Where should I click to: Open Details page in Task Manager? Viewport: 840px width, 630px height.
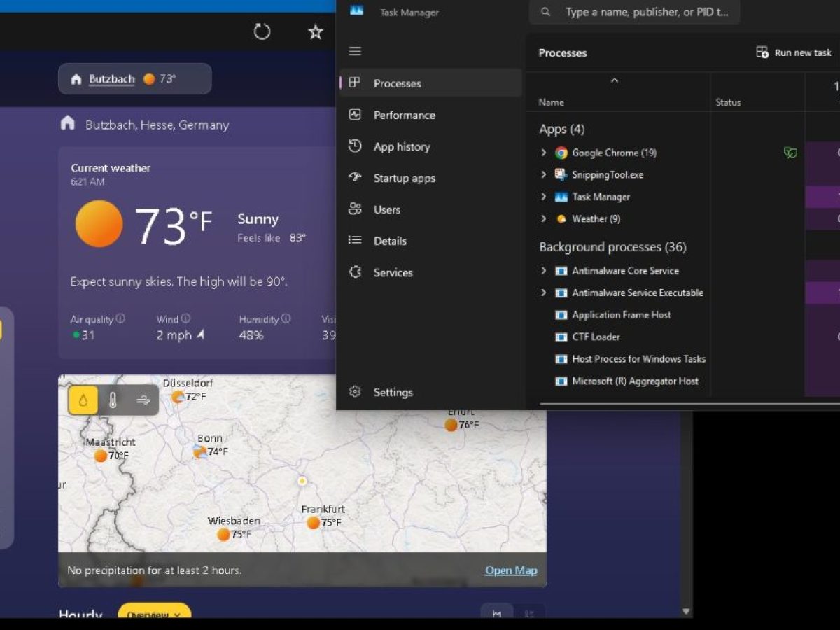430,241
